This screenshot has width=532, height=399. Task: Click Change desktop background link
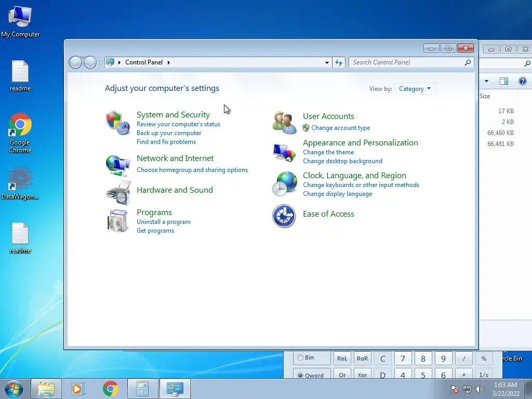coord(343,161)
